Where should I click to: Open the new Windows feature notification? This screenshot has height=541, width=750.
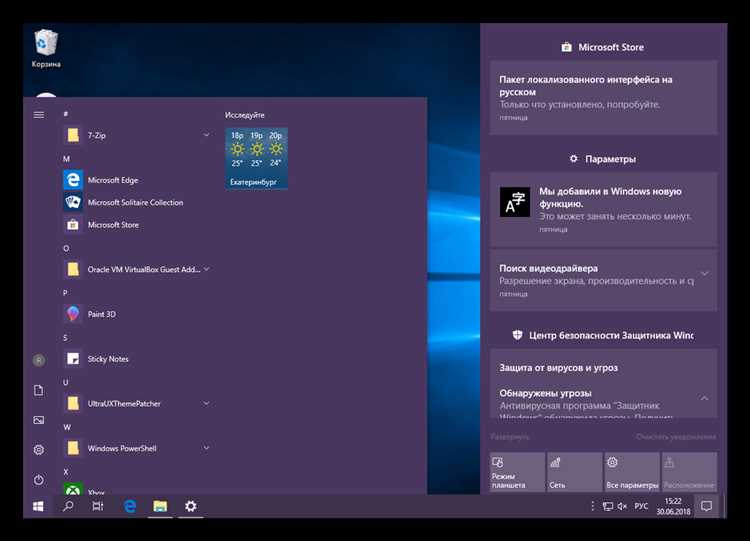click(603, 210)
